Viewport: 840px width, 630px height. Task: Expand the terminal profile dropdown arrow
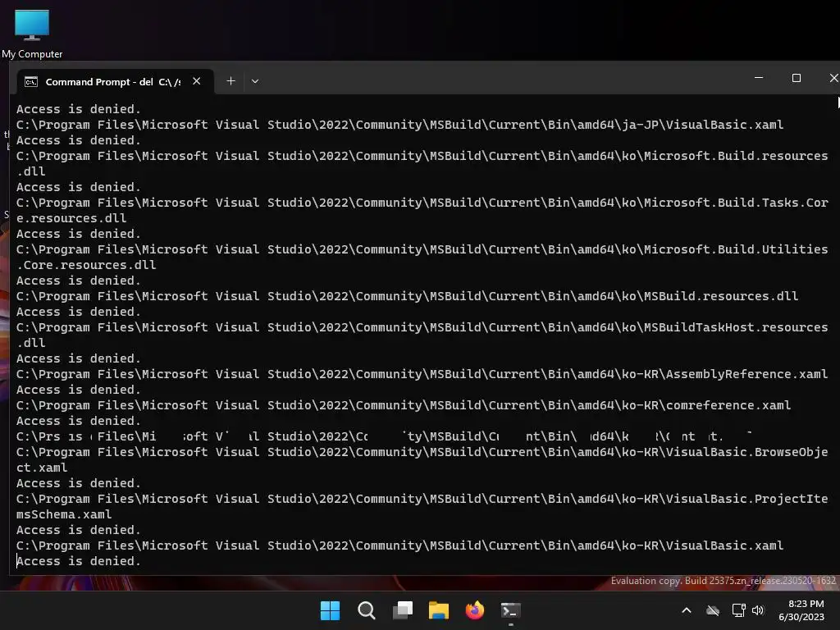click(255, 81)
